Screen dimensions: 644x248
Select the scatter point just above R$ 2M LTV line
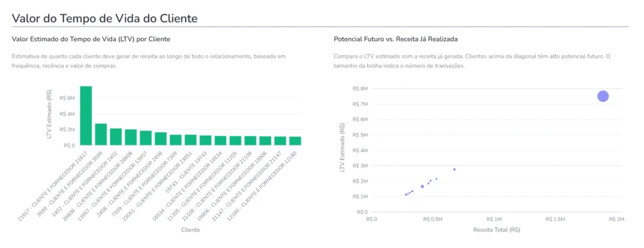[x=436, y=179]
